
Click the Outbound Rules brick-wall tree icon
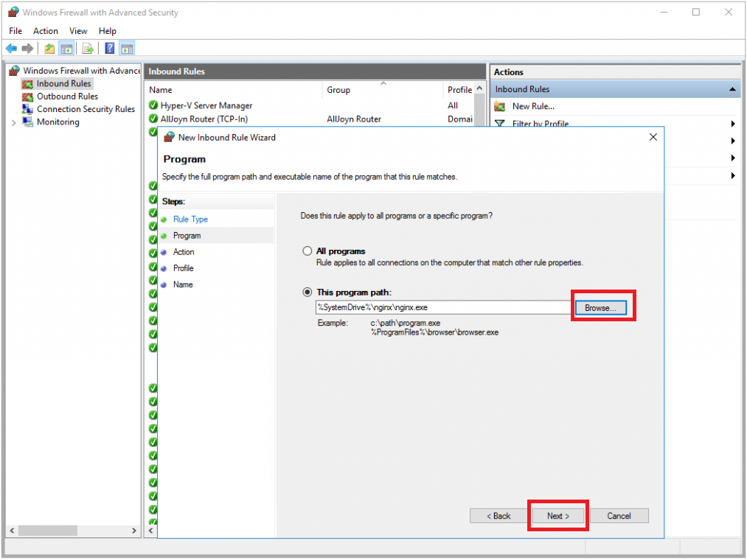[x=27, y=97]
